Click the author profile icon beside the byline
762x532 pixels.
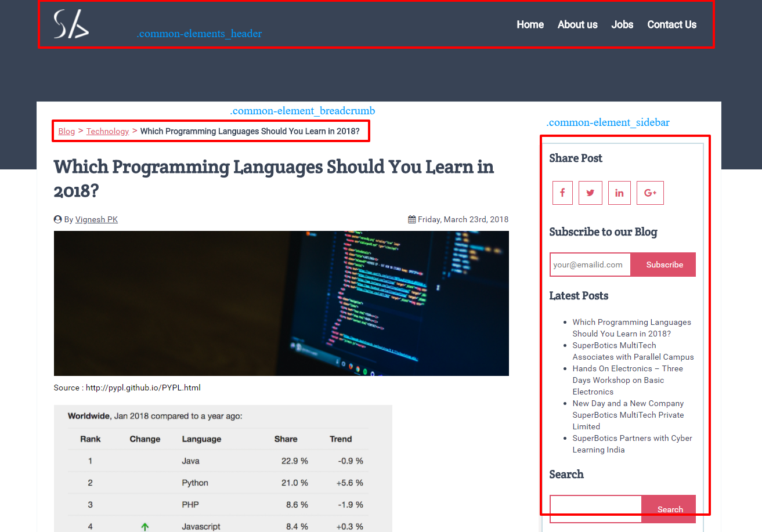[x=57, y=219]
